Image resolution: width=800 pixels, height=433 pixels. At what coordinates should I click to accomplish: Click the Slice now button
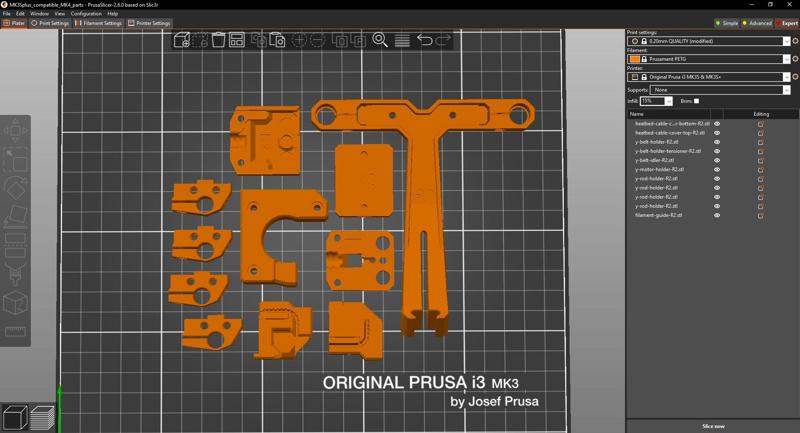point(713,426)
